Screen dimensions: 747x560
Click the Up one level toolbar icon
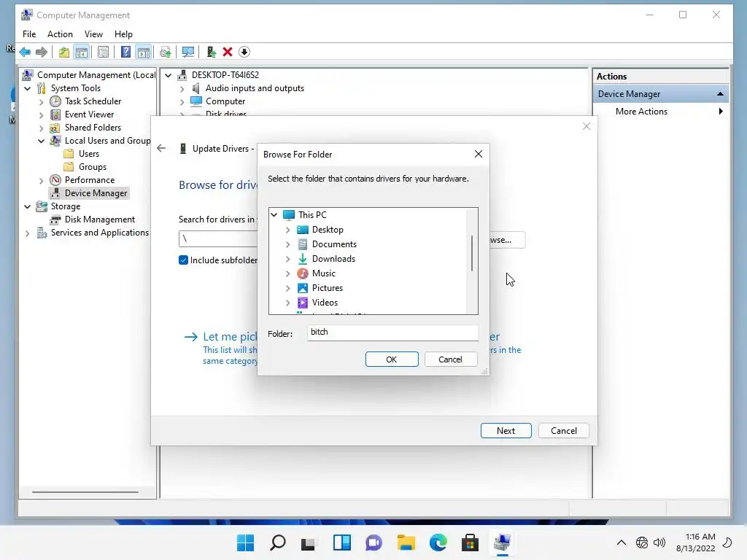[x=64, y=52]
